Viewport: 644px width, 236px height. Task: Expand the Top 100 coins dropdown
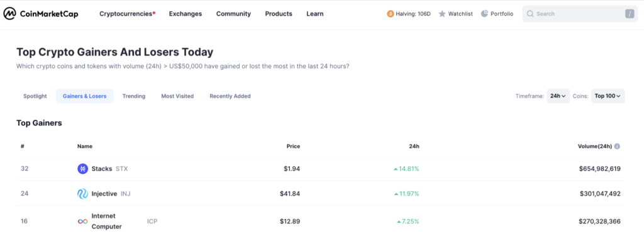(608, 96)
